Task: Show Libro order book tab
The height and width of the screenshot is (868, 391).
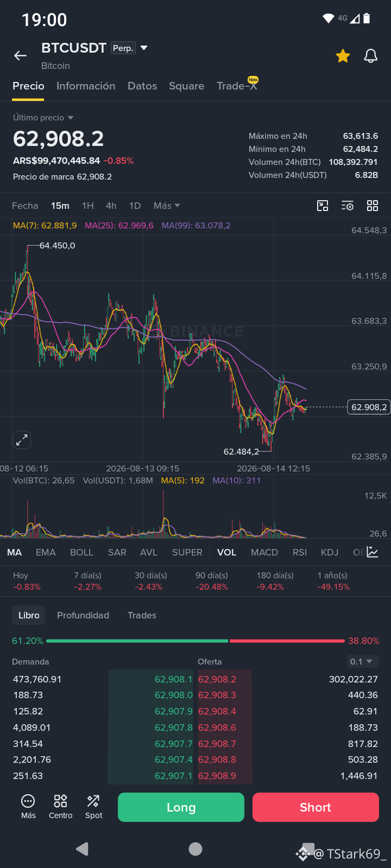Action: (29, 615)
